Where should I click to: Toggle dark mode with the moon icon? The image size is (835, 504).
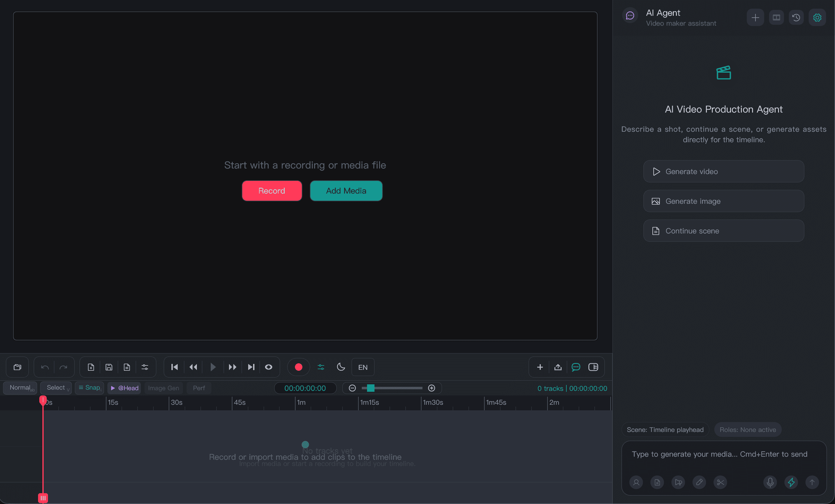pyautogui.click(x=341, y=367)
